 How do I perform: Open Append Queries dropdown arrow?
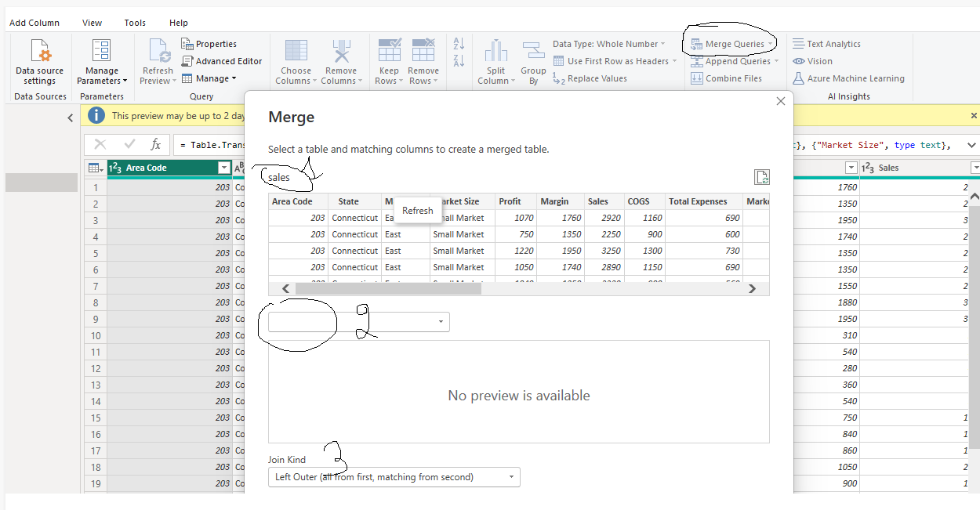tap(776, 61)
